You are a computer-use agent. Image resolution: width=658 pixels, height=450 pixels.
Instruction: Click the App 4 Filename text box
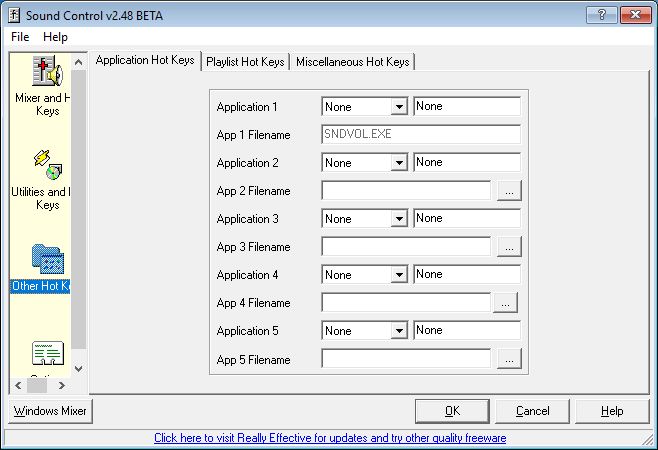point(406,302)
